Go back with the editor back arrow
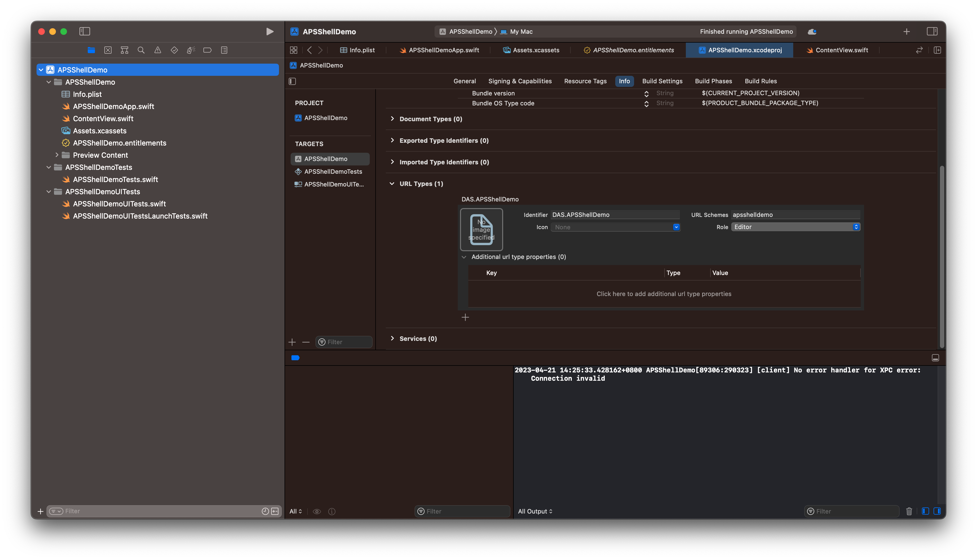This screenshot has width=977, height=560. (310, 50)
